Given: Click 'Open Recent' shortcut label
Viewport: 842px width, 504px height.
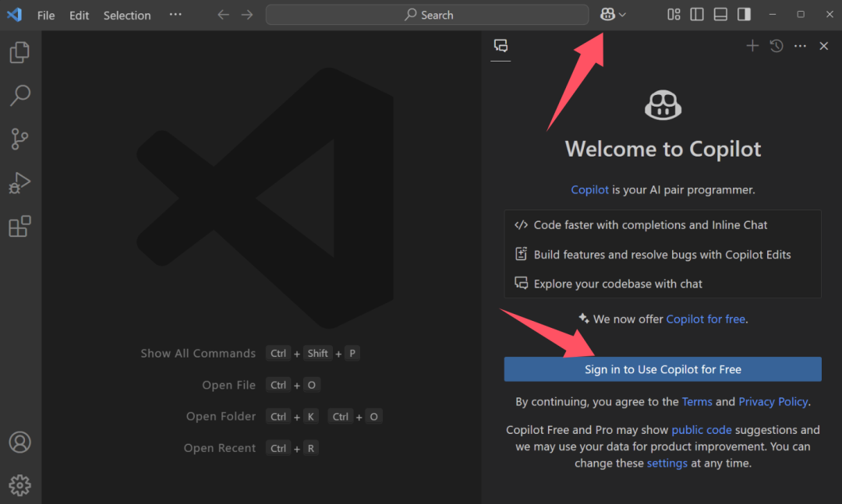Looking at the screenshot, I should (220, 448).
